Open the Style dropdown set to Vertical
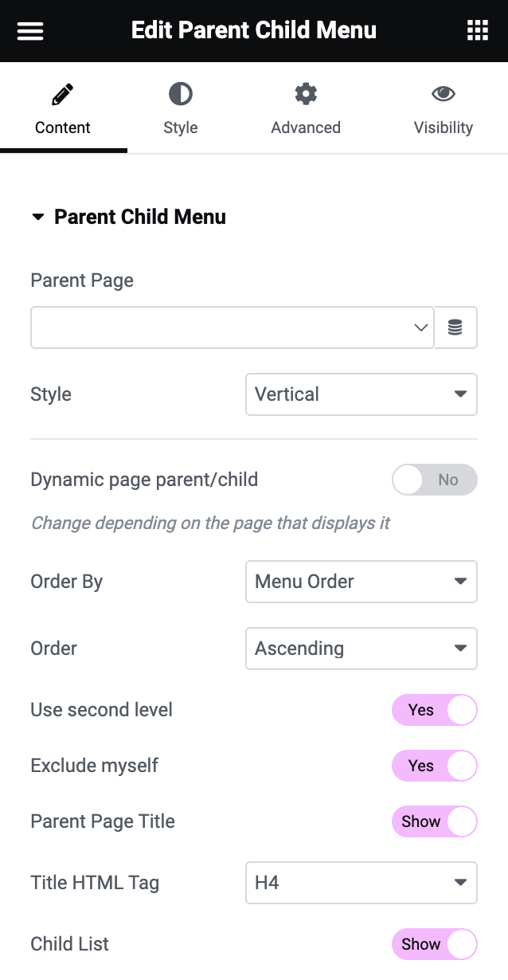 pos(361,394)
